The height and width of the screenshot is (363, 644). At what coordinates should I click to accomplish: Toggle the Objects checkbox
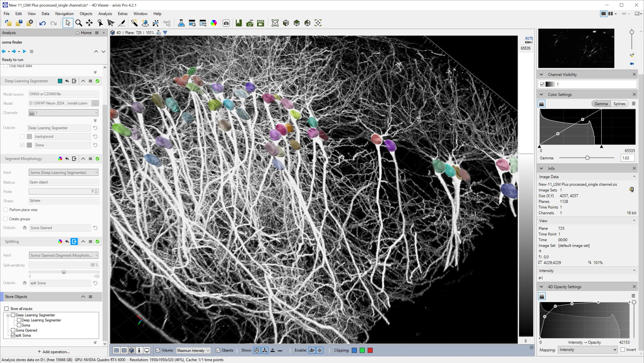tap(218, 350)
